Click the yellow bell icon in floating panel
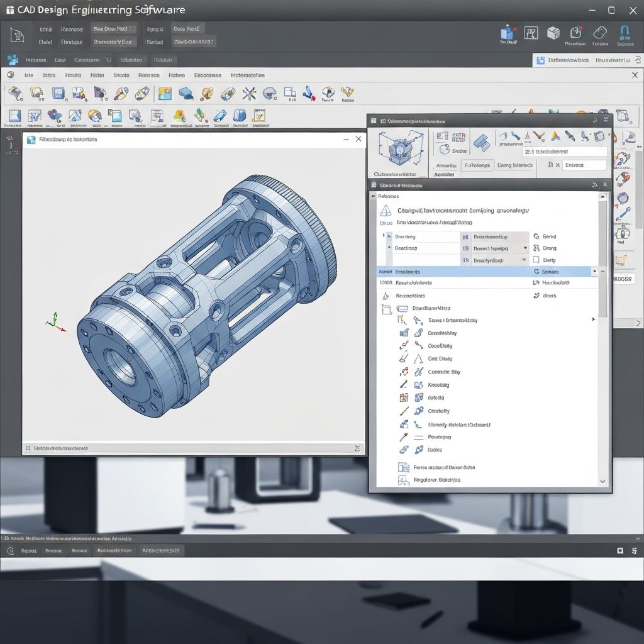Viewport: 644px width, 644px height. (x=555, y=136)
